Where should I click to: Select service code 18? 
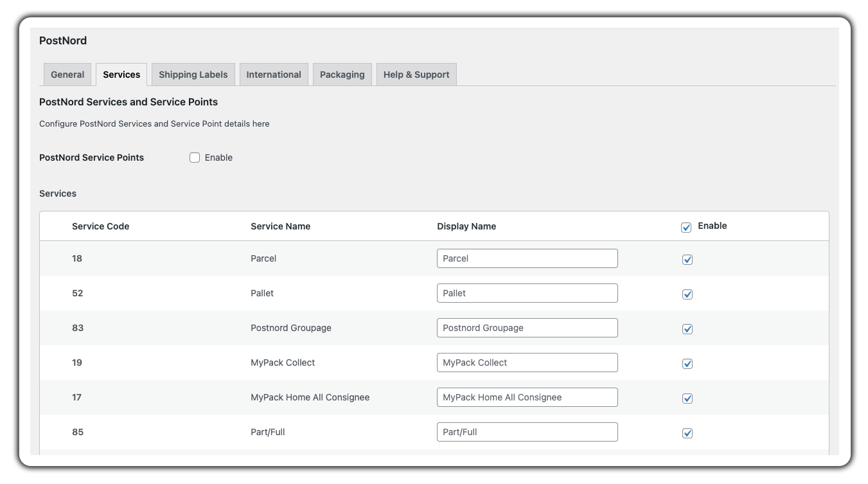[77, 258]
